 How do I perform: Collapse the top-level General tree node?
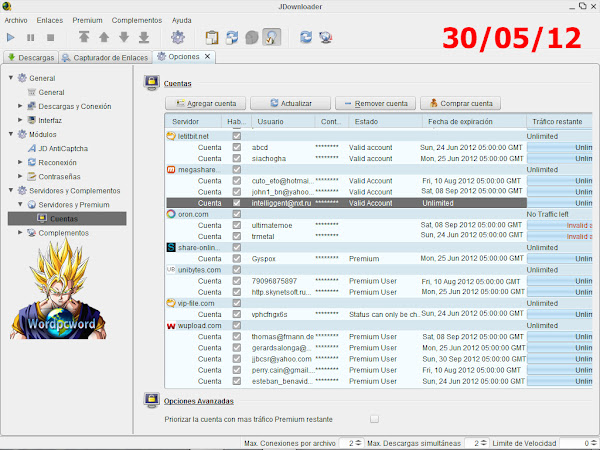(x=11, y=78)
